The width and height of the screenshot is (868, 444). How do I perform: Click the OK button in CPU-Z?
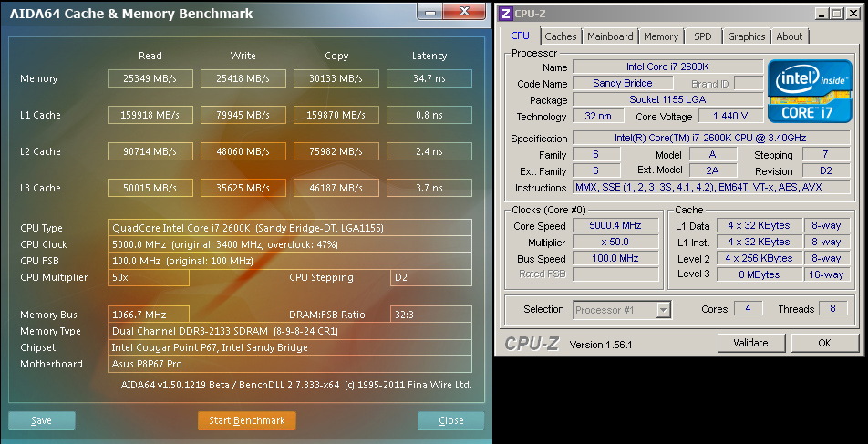(x=824, y=343)
